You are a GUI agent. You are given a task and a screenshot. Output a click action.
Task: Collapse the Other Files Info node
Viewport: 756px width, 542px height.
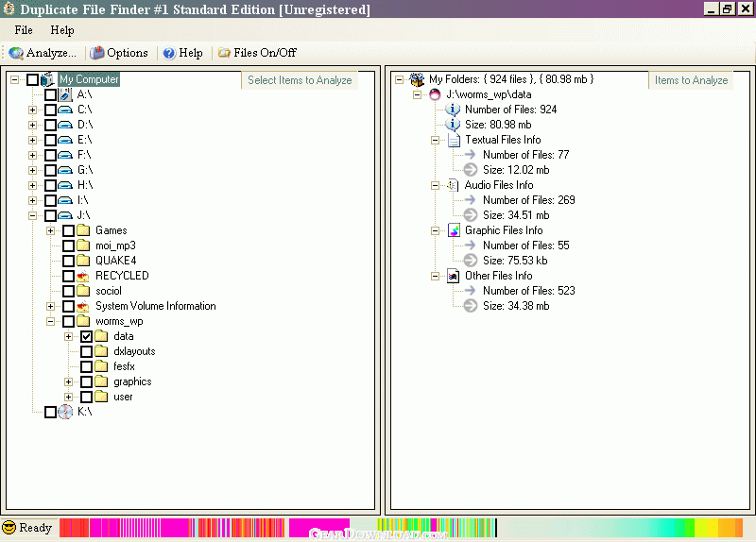click(435, 276)
